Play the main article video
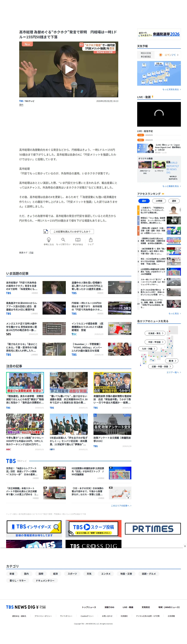This screenshot has width=187, height=644. coord(69,69)
